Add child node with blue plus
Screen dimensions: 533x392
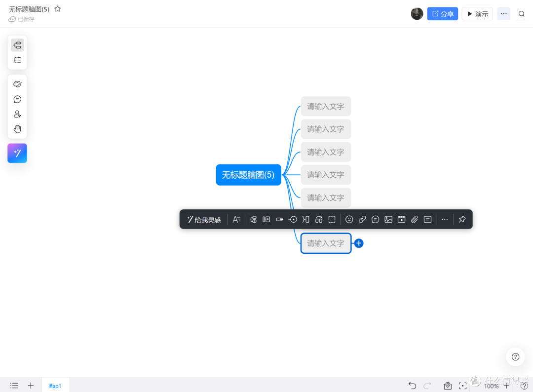coord(359,243)
